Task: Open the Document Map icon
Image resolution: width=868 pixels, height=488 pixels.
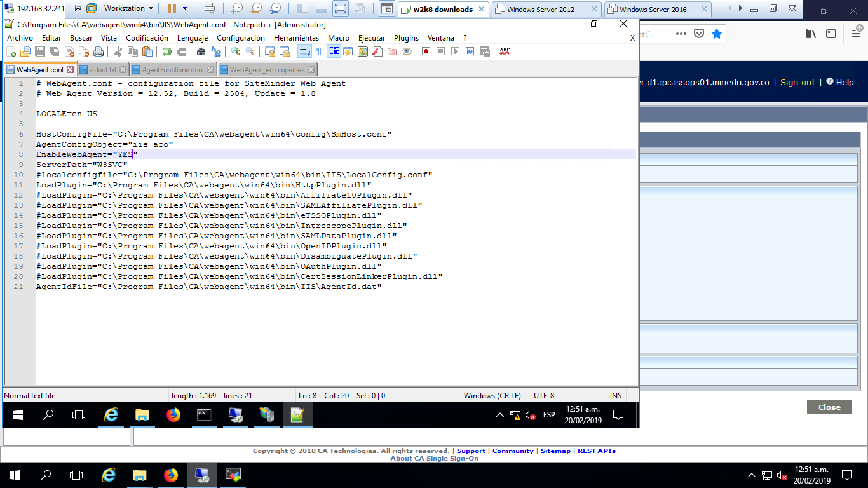Action: point(363,51)
